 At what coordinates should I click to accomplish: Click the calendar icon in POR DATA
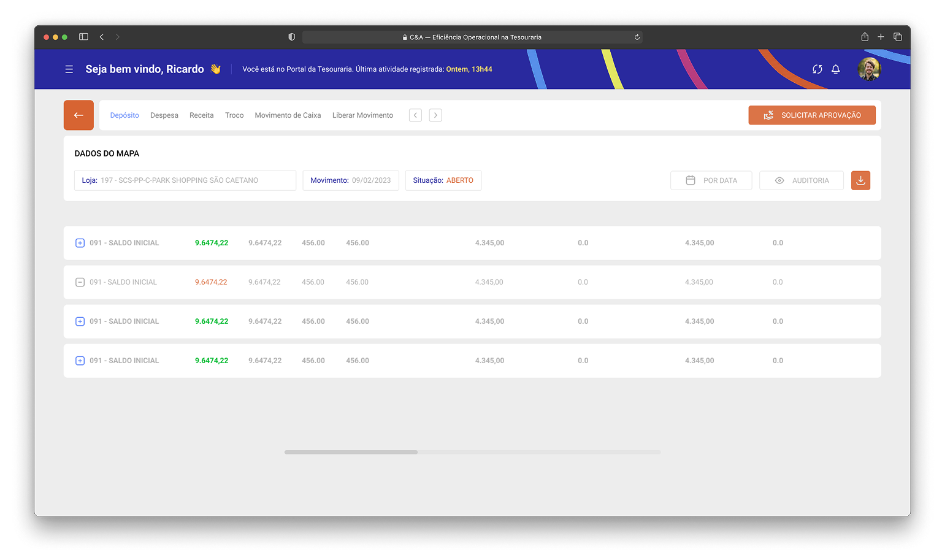[691, 180]
